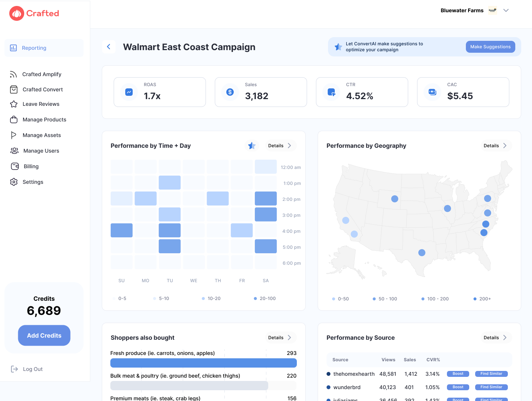
Task: Open Crafted Convert page
Action: [43, 89]
